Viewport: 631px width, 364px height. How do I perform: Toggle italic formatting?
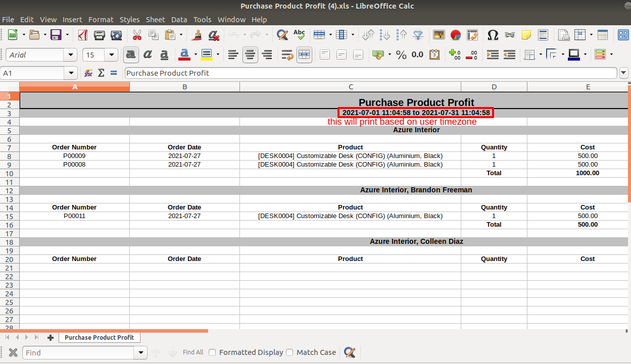coord(148,55)
